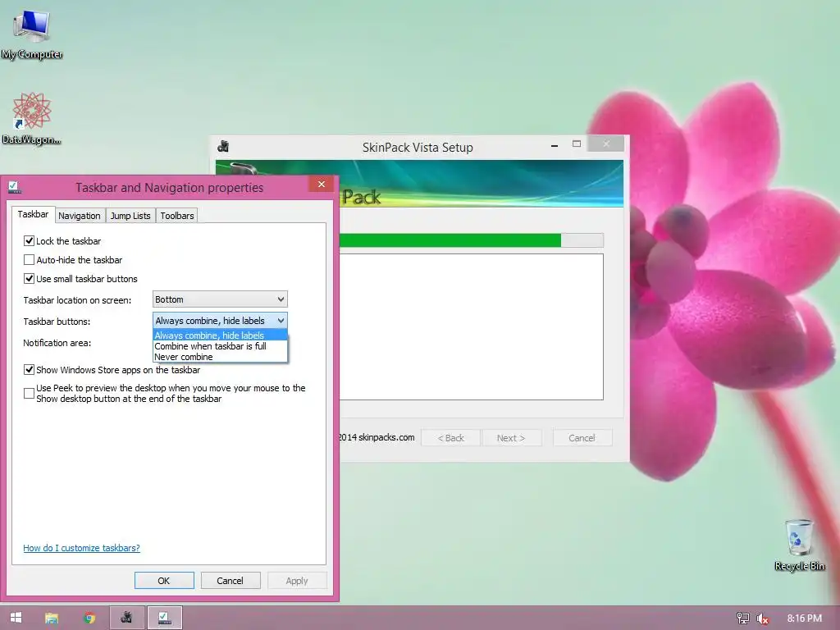The width and height of the screenshot is (840, 630).
Task: Open How do I customize taskbars link
Action: click(81, 548)
